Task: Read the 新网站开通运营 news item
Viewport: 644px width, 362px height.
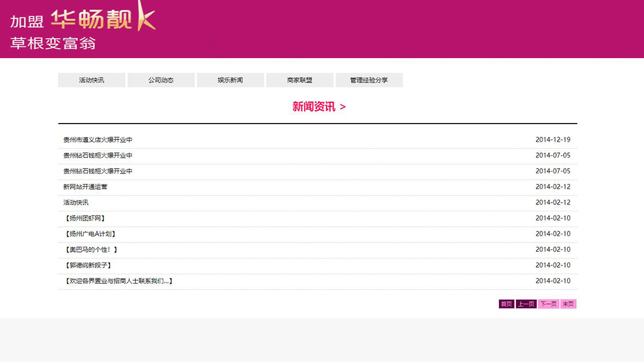Action: (85, 187)
